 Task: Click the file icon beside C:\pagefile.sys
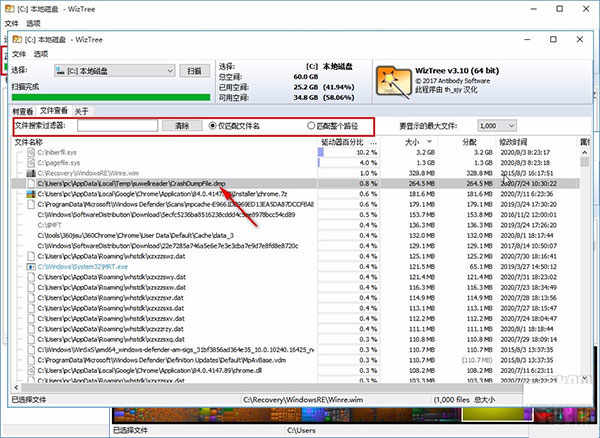(31, 163)
